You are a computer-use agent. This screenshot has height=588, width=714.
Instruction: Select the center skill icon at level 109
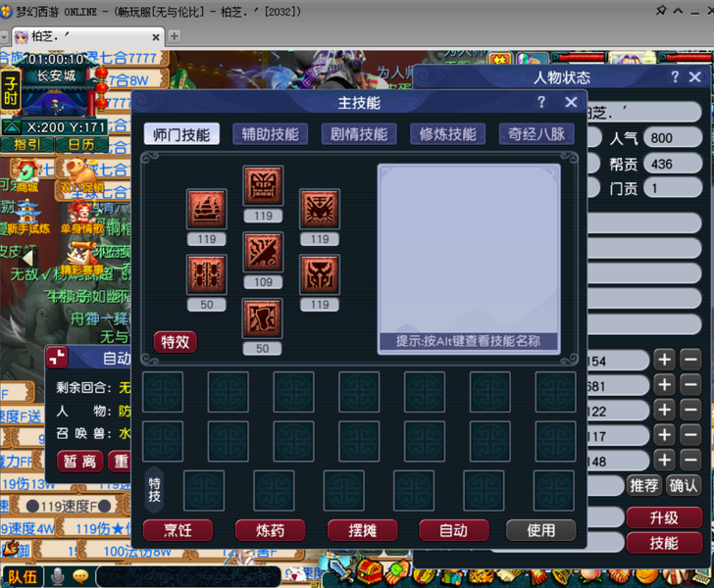point(263,252)
